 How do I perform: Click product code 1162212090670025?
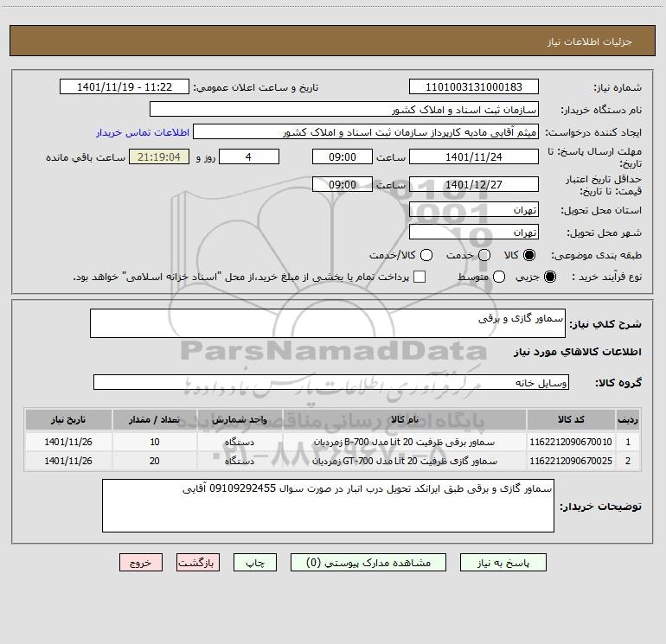[571, 461]
